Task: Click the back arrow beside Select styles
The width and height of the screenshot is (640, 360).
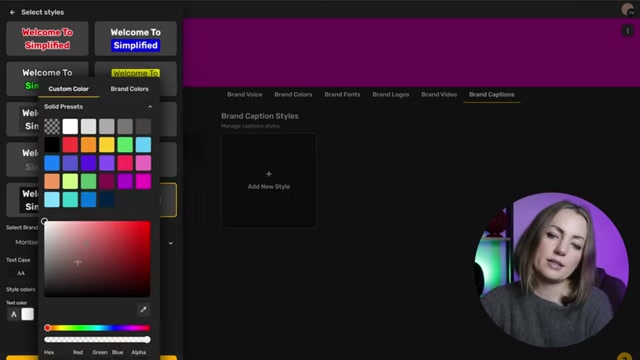Action: (x=12, y=12)
